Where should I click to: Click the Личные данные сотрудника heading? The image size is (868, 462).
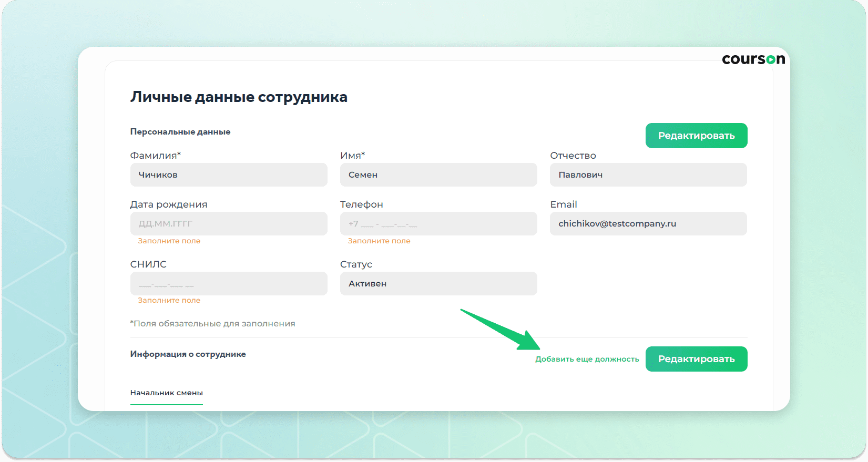239,97
